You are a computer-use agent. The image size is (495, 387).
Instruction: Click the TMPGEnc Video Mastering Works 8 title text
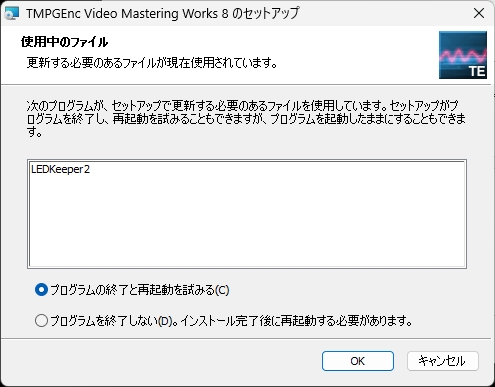click(163, 13)
